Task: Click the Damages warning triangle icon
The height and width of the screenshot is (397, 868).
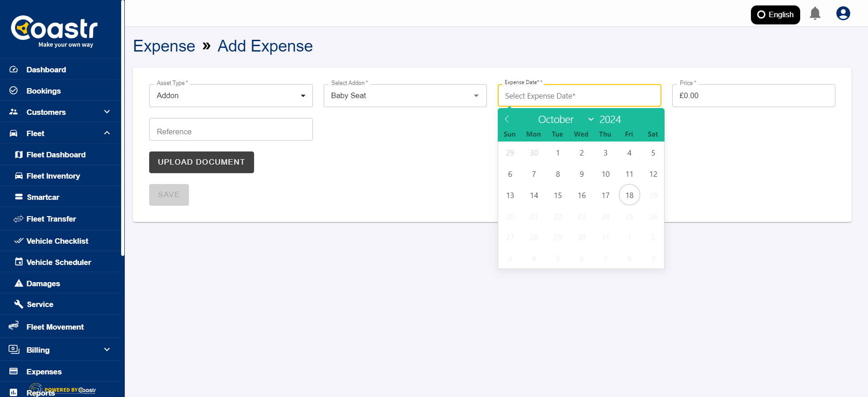Action: (x=19, y=283)
